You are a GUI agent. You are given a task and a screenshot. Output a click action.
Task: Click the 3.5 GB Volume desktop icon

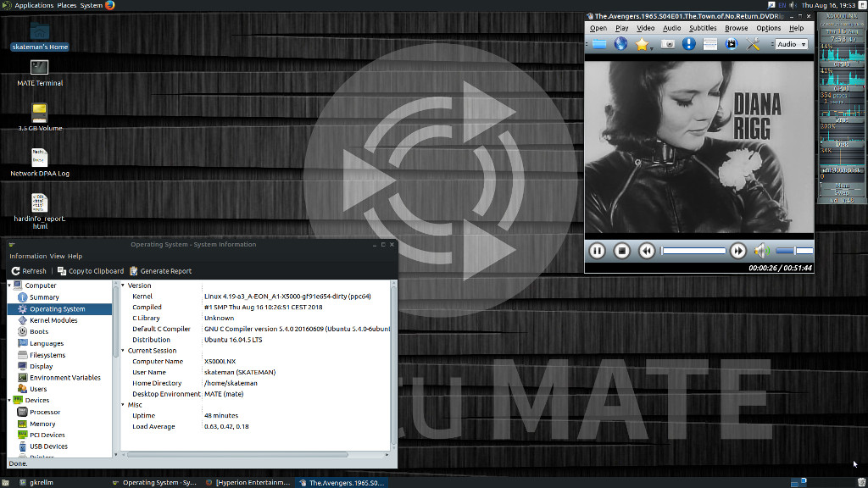[x=40, y=117]
